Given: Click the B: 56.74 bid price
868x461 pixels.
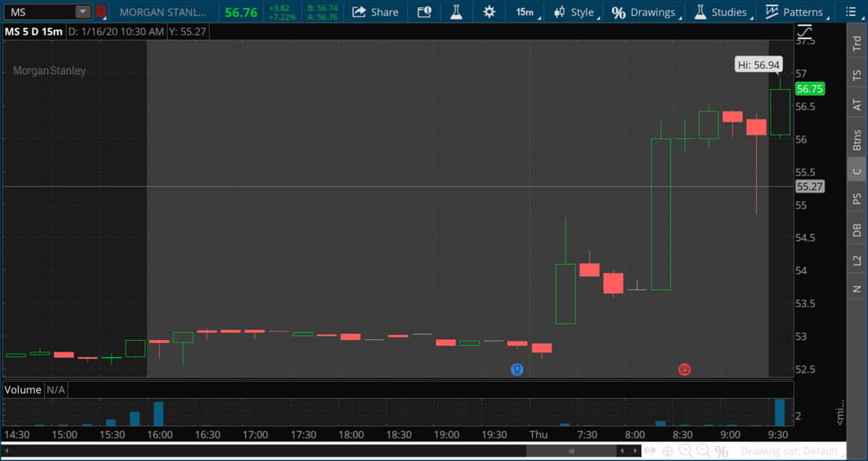Looking at the screenshot, I should coord(322,7).
